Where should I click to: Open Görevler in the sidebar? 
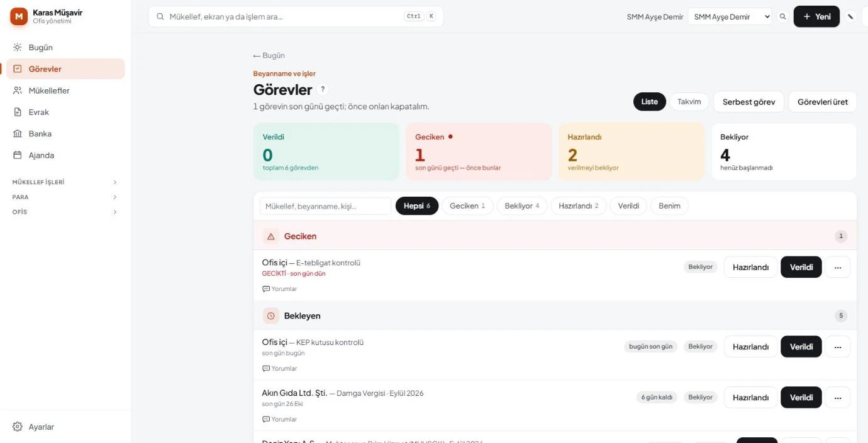click(65, 69)
